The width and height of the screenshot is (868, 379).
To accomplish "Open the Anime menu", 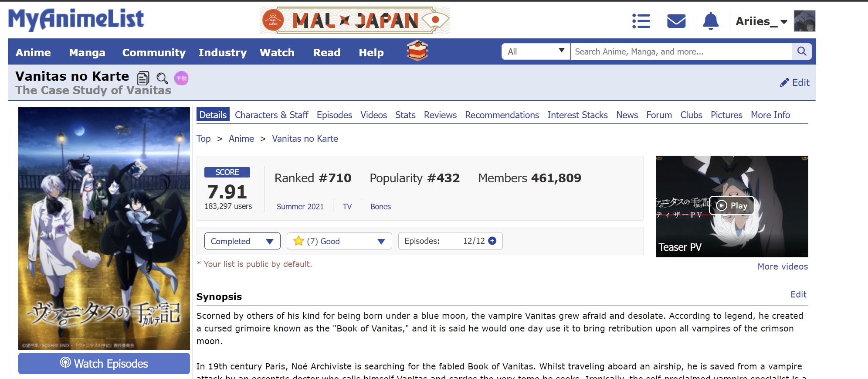I will [x=33, y=52].
